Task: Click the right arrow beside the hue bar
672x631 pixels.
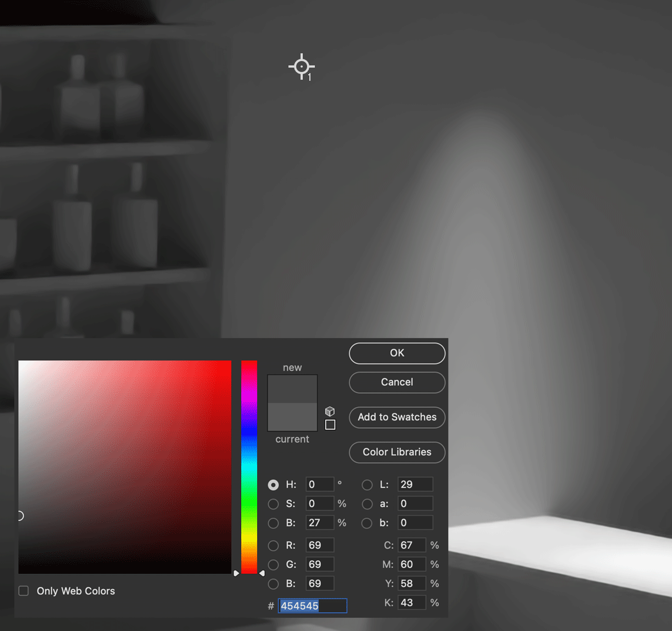Action: pos(262,573)
